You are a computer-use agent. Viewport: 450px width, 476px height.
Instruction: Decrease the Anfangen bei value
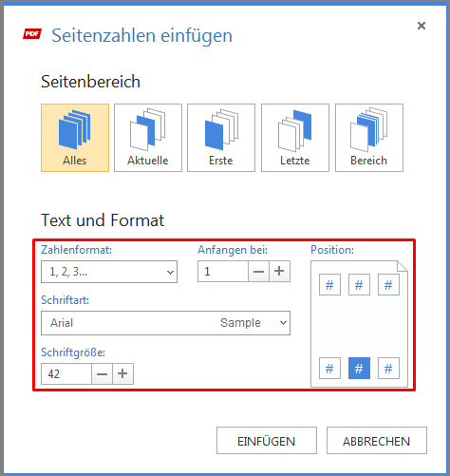point(258,272)
